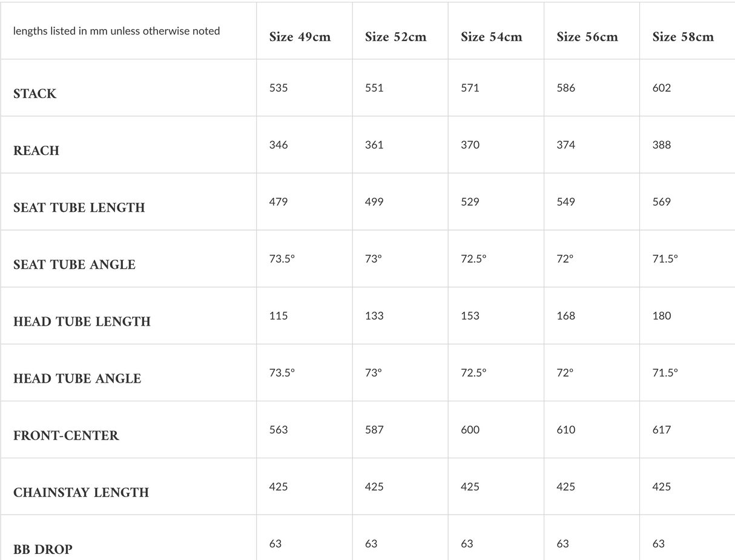Select front-center value 587 for Size 52cm
This screenshot has height=560, width=735.
[x=374, y=429]
